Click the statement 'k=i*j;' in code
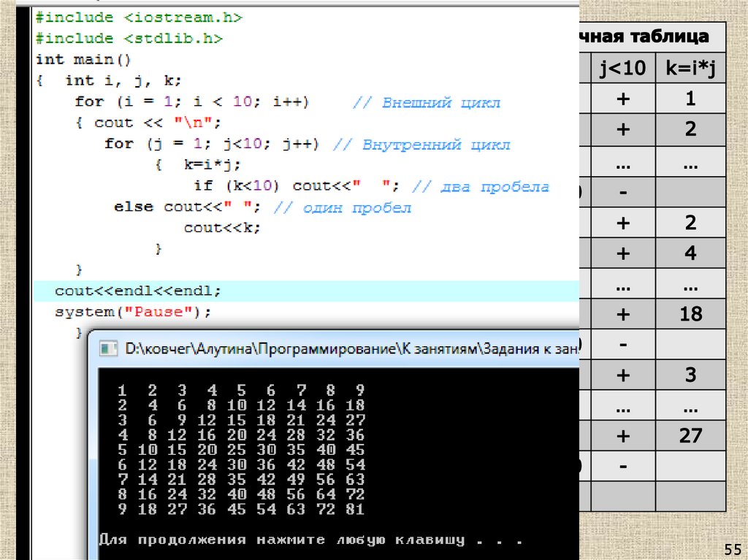This screenshot has height=560, width=748. 213,164
